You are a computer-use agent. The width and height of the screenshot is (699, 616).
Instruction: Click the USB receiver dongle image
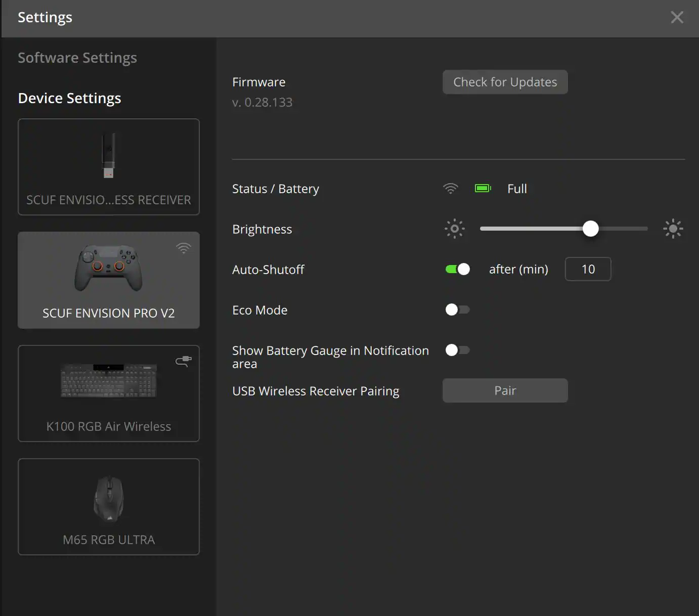coord(108,155)
